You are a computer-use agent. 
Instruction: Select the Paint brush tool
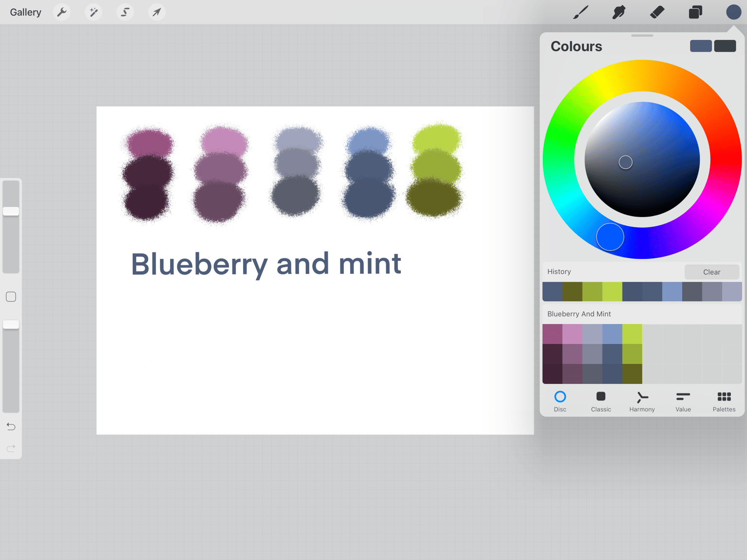point(581,12)
